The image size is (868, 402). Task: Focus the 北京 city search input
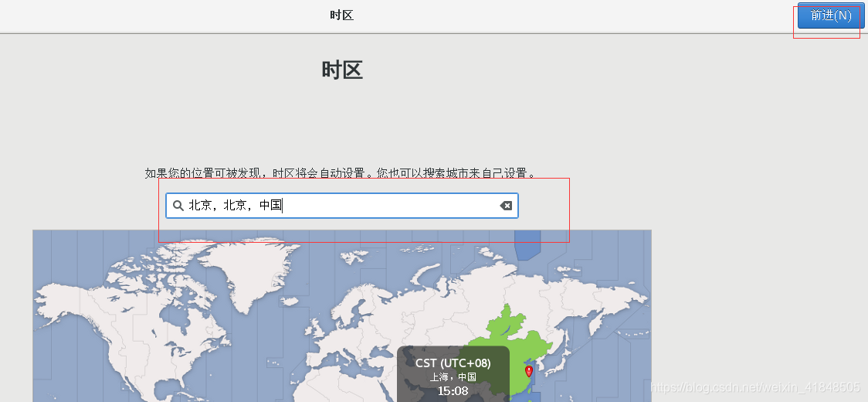tap(342, 206)
